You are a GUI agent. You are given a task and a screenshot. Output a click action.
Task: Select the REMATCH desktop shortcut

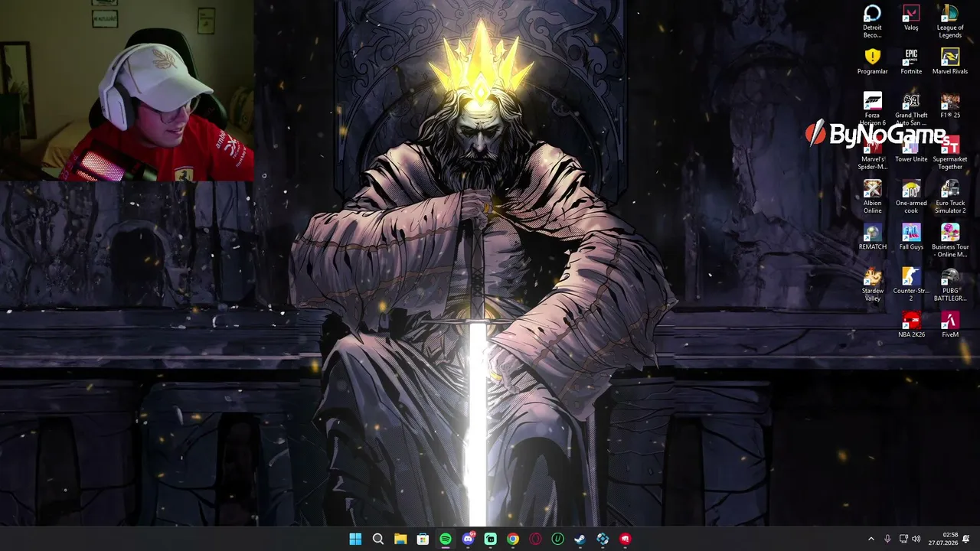pyautogui.click(x=872, y=237)
